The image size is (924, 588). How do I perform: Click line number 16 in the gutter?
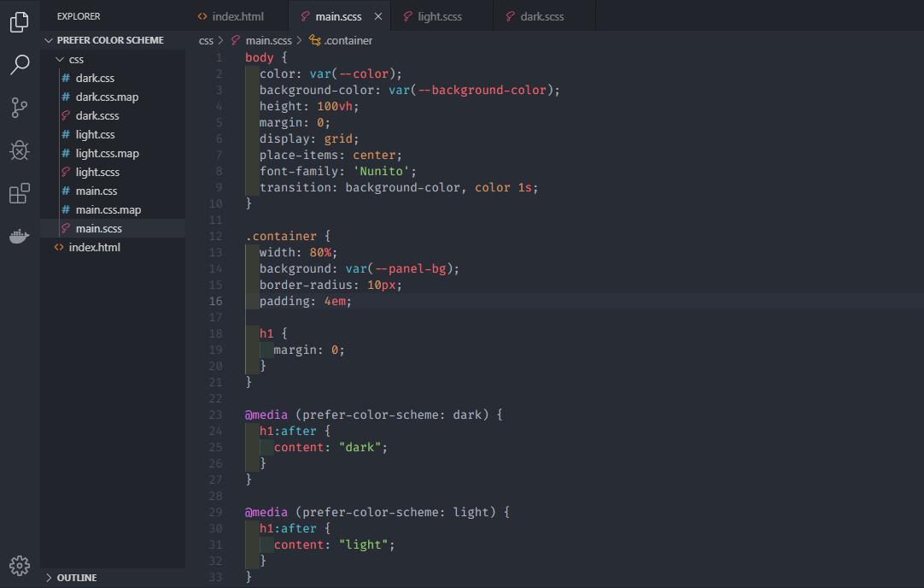216,301
